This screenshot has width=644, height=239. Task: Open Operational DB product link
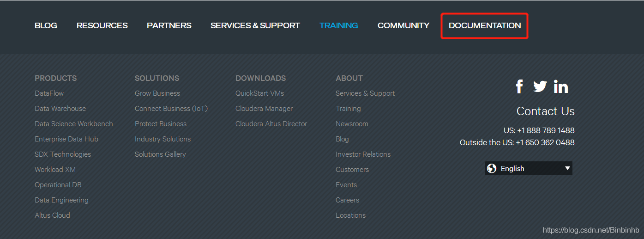coord(58,184)
